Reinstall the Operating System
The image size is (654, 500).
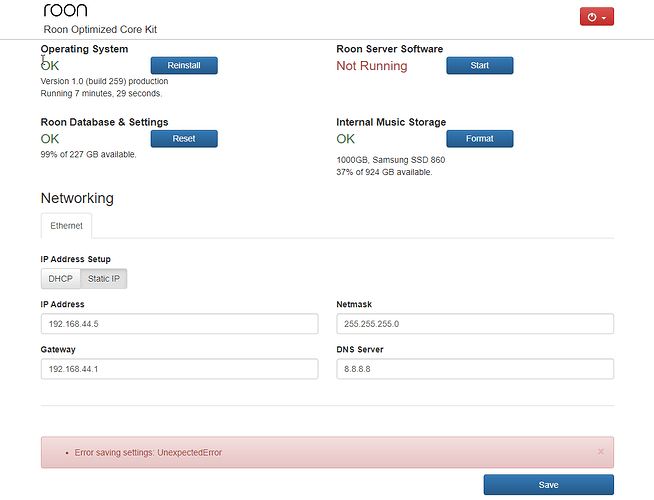[x=184, y=65]
